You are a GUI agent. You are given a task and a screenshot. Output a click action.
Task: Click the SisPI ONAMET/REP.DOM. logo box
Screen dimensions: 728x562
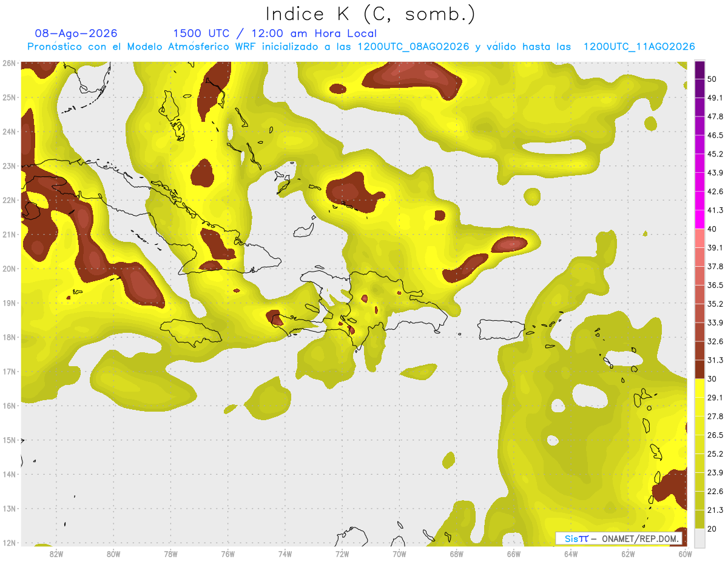pos(619,538)
